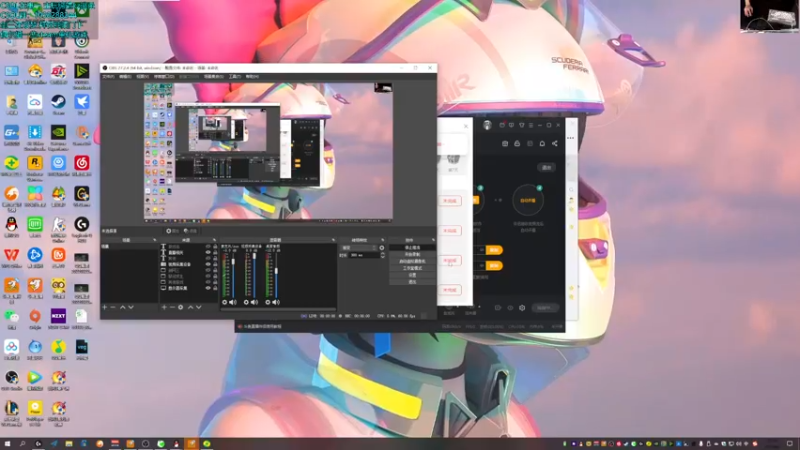The image size is (800, 450).
Task: Open the user avatar in the streaming companion window
Action: [x=487, y=126]
